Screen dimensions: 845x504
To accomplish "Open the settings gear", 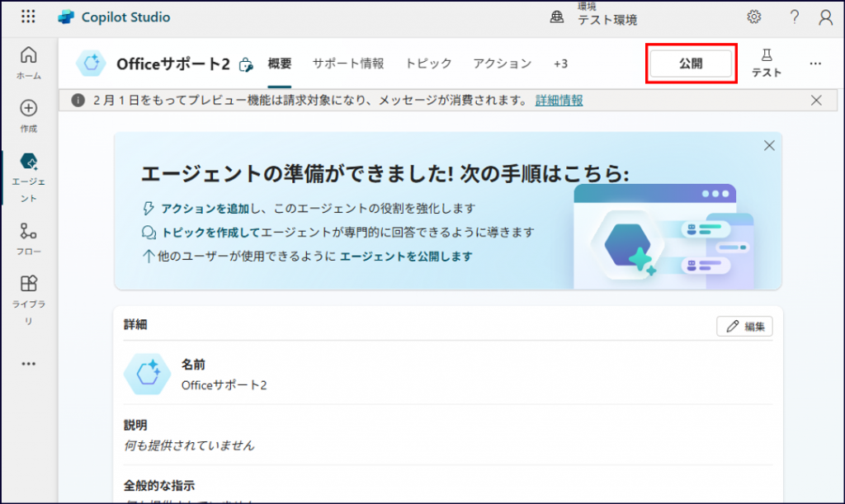I will pos(754,16).
